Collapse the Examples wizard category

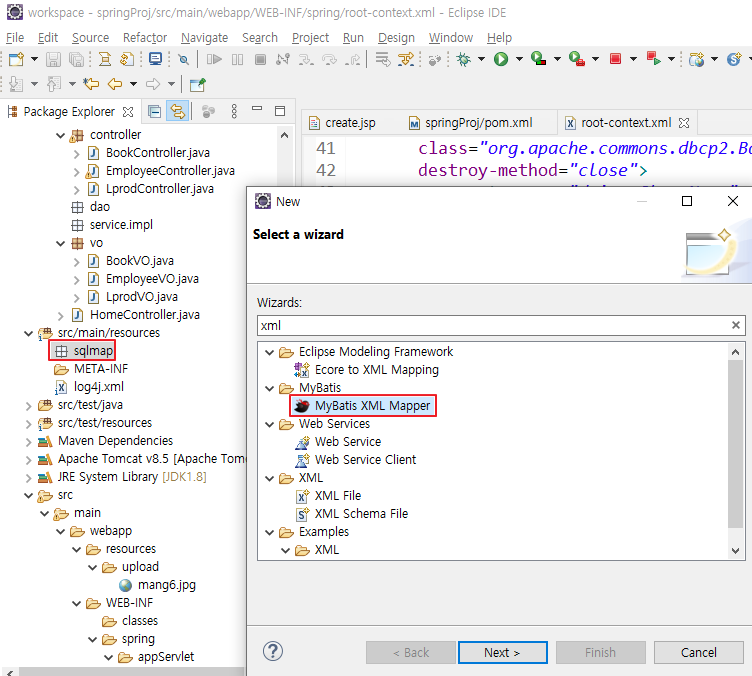click(x=270, y=532)
